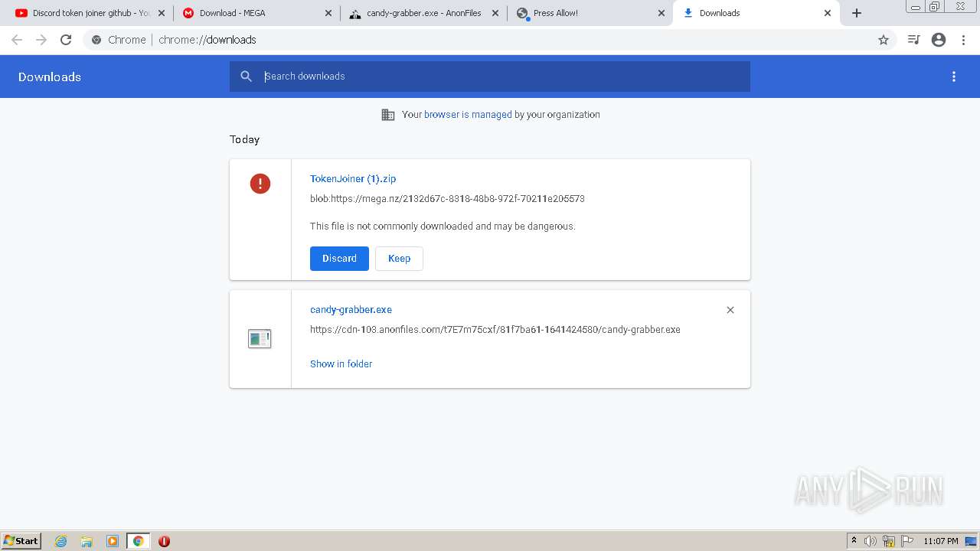This screenshot has height=551, width=980.
Task: Open file explorer from taskbar
Action: [87, 541]
